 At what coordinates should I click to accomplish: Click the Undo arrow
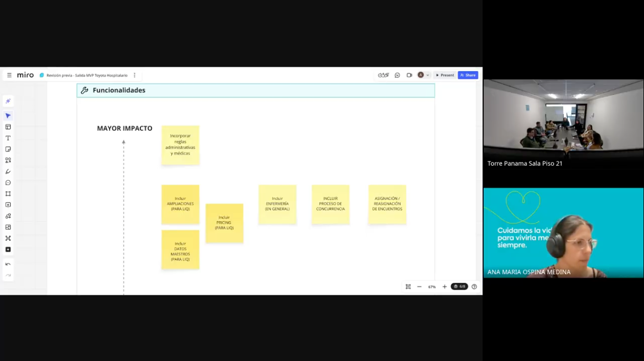pyautogui.click(x=8, y=264)
